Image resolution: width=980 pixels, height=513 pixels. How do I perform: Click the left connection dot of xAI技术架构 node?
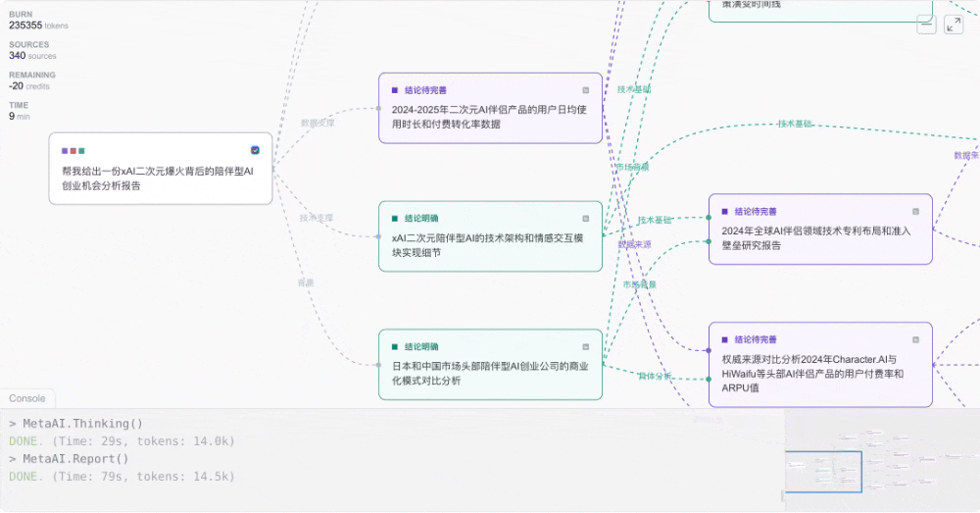coord(378,236)
